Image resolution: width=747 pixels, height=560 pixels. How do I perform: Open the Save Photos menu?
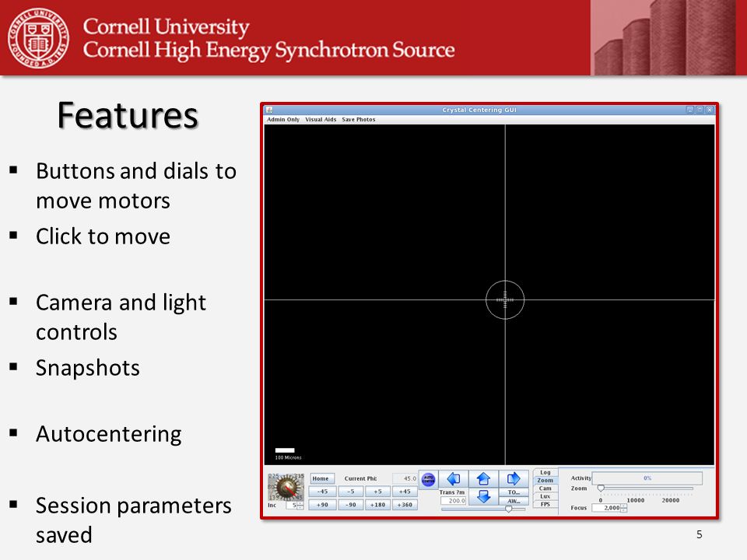pos(359,120)
